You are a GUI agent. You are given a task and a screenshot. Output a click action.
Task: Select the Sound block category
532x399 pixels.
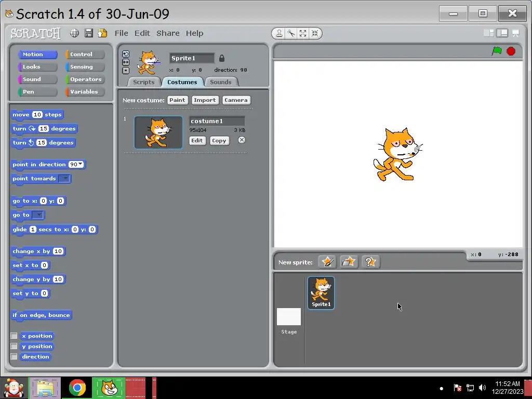pyautogui.click(x=37, y=79)
